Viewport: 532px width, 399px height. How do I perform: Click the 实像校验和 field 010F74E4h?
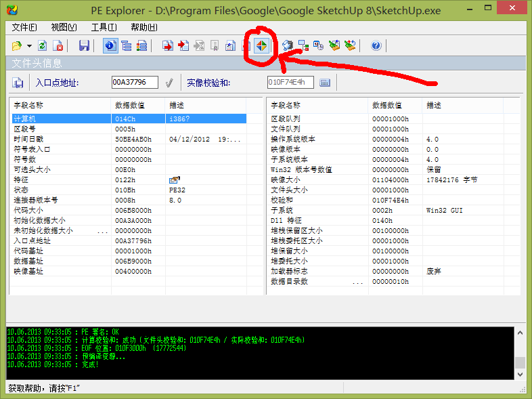point(290,82)
